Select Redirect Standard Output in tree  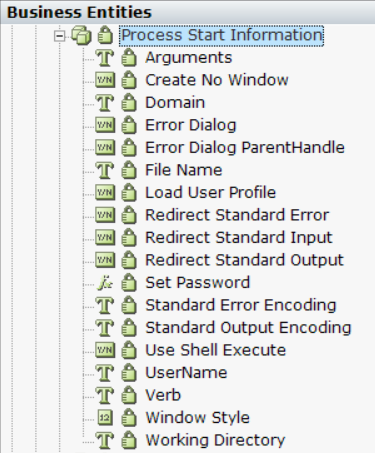click(244, 260)
